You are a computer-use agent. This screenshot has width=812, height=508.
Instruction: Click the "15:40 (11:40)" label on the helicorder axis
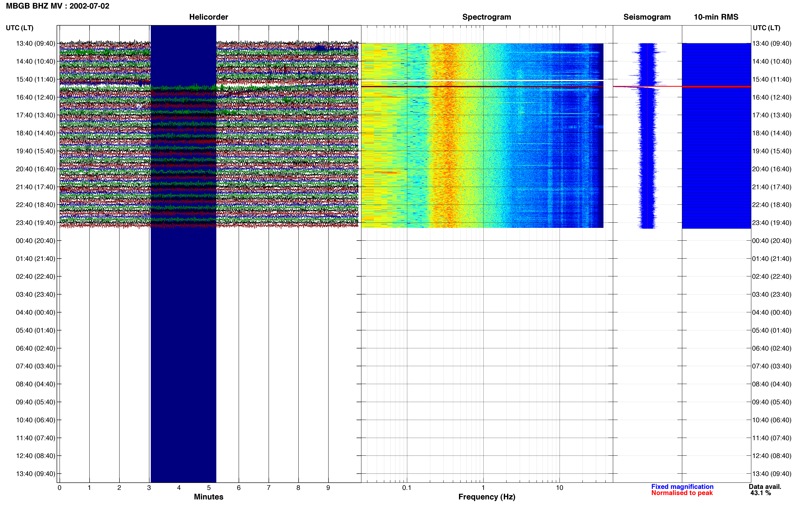pyautogui.click(x=36, y=79)
